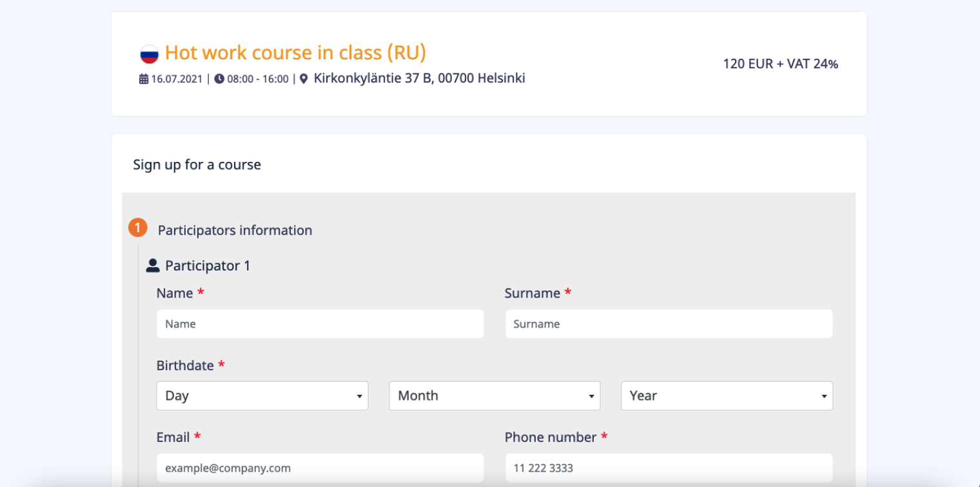The width and height of the screenshot is (980, 487).
Task: Click the location pin icon
Action: [304, 79]
